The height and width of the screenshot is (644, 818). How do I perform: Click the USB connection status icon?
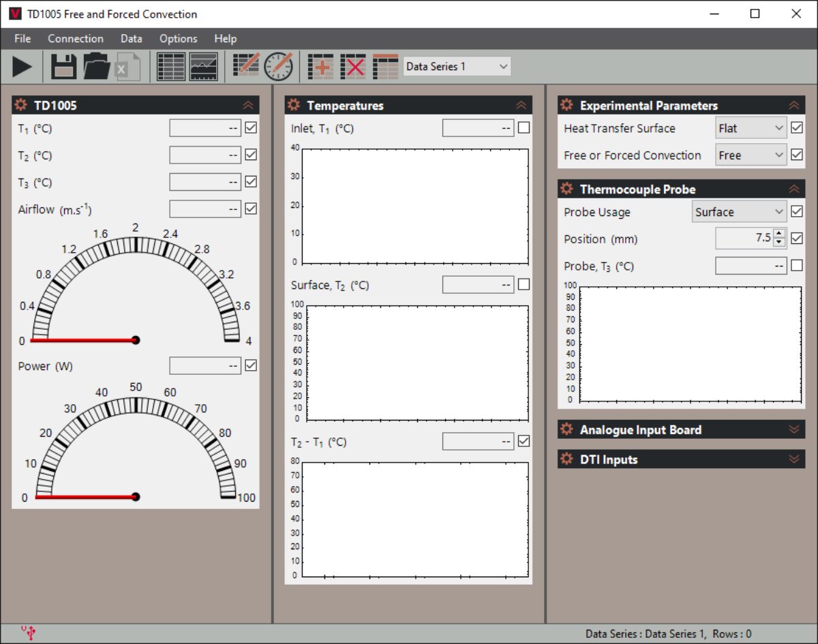click(x=29, y=633)
